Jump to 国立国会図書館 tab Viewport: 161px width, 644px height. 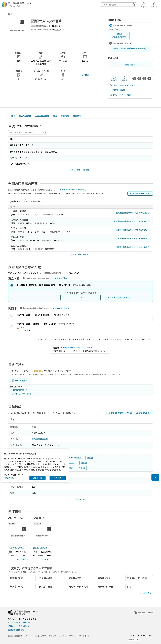(42, 116)
